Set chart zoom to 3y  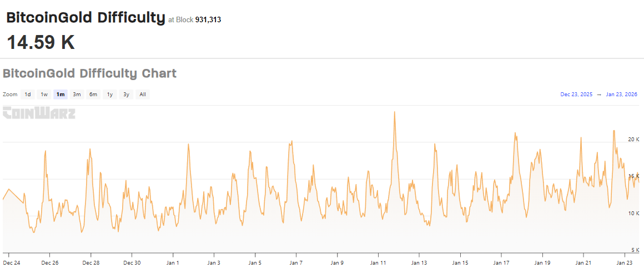(126, 95)
